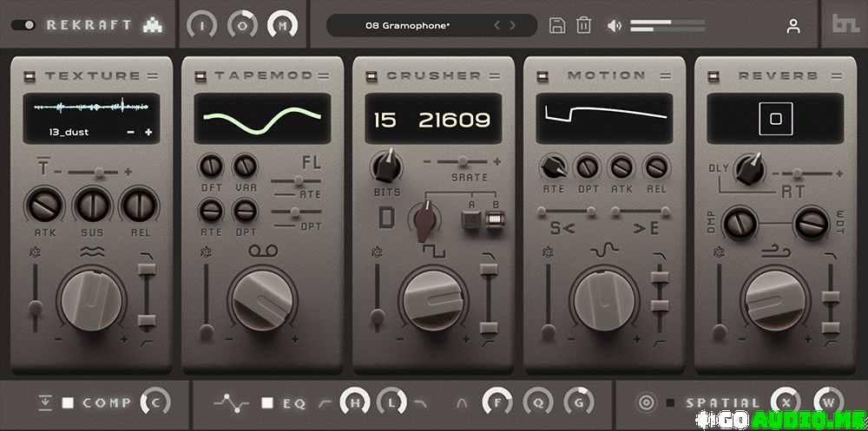Click the brand logo at top right

point(845,23)
